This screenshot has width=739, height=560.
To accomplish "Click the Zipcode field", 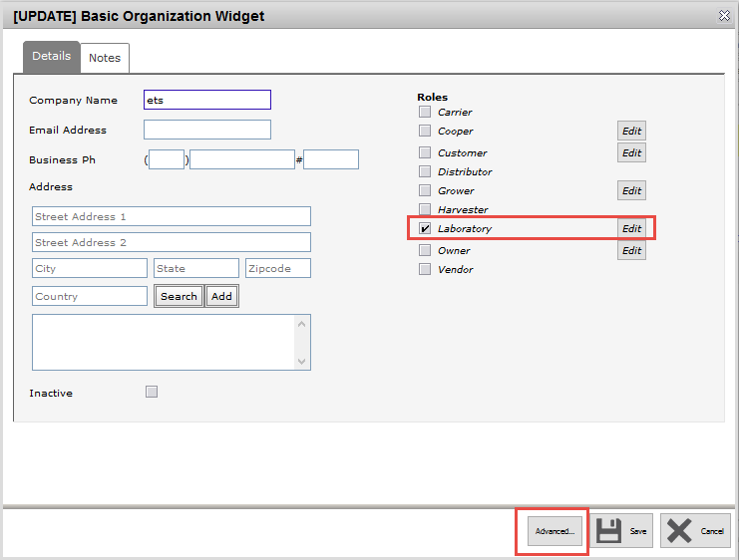I will pyautogui.click(x=278, y=268).
